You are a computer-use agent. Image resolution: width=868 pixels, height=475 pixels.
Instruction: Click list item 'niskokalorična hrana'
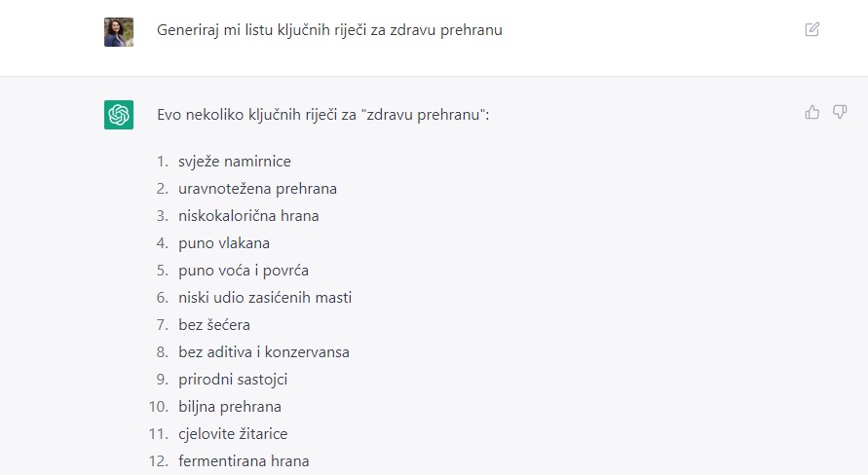click(248, 216)
